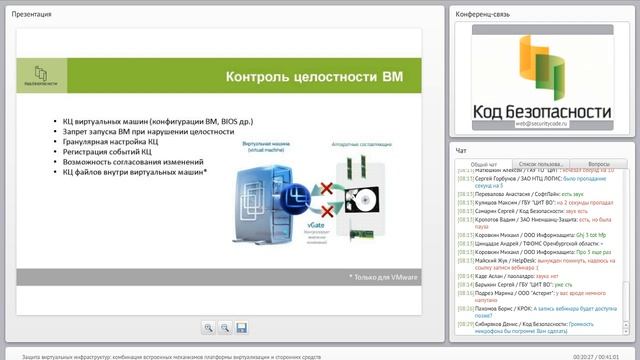This screenshot has height=360, width=640.
Task: Click the slide logo icon beside the title
Action: [x=41, y=76]
